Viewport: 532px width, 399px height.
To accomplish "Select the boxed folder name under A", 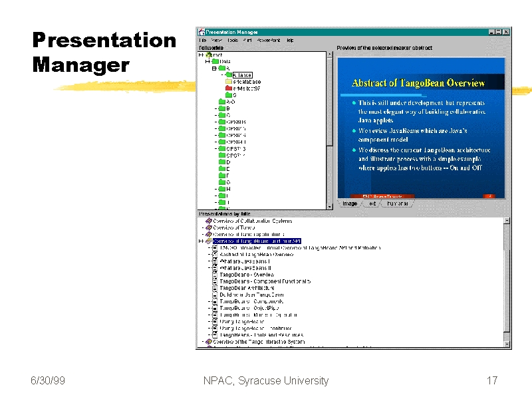I will 243,75.
